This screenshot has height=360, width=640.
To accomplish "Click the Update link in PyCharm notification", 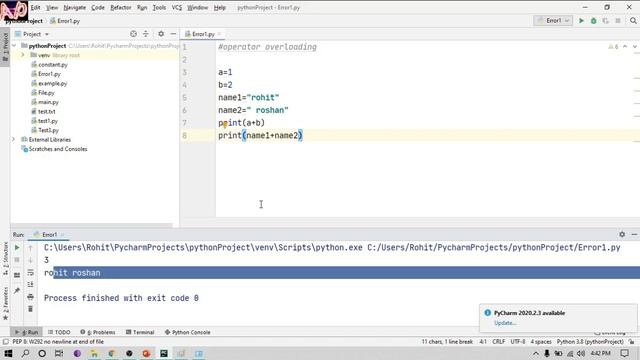I will pyautogui.click(x=505, y=323).
